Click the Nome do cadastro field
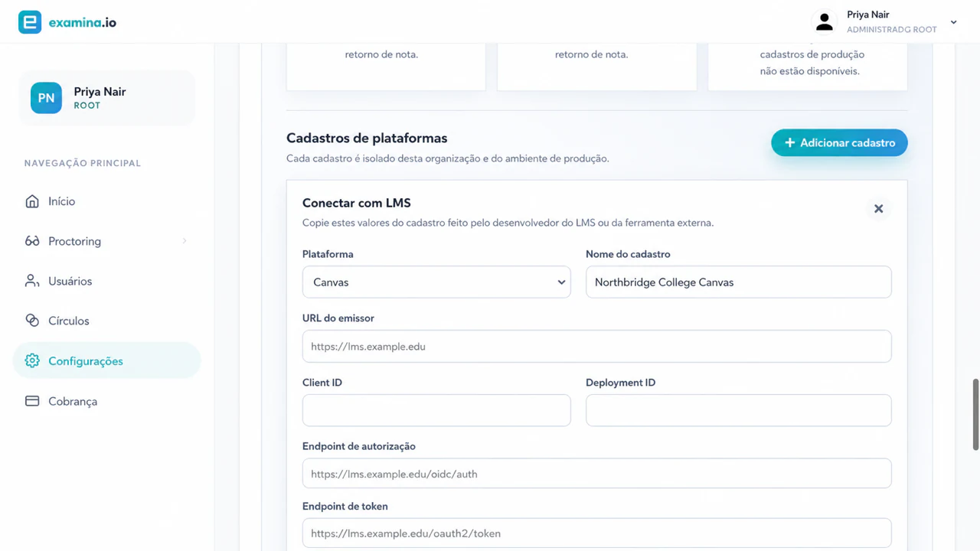Screen dimensions: 980x551 pyautogui.click(x=738, y=282)
